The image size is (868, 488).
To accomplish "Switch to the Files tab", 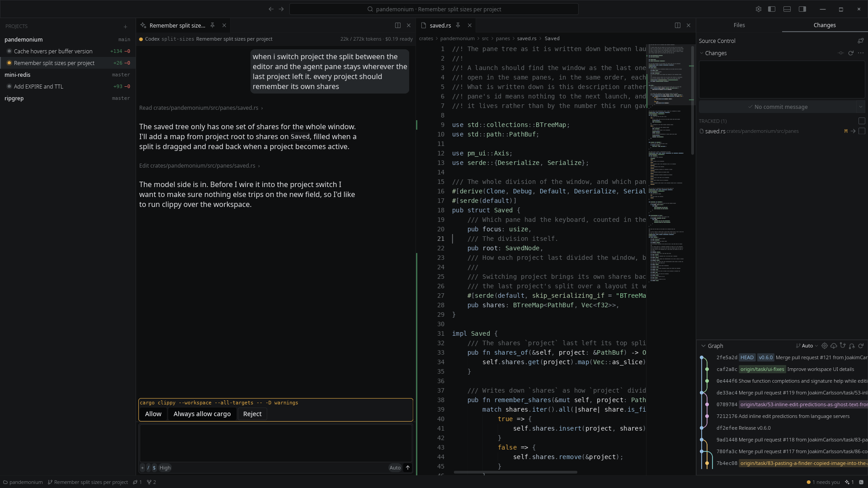I will (739, 25).
